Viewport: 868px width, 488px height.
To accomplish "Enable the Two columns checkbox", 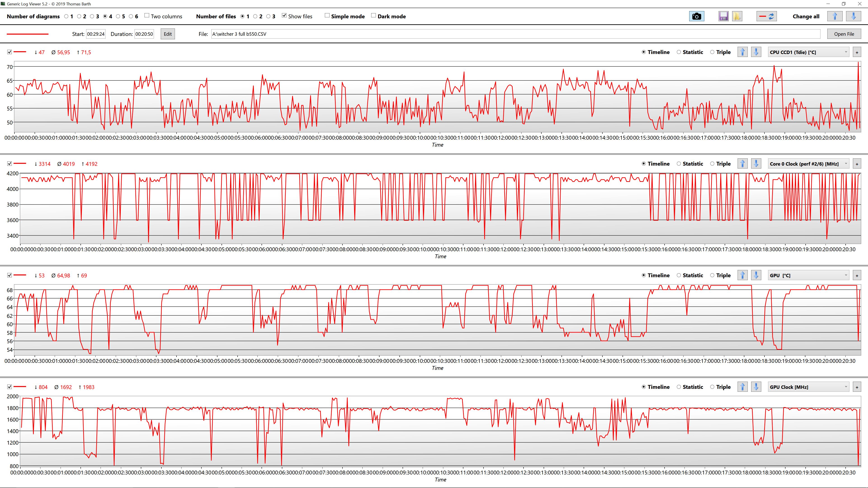I will (x=147, y=16).
